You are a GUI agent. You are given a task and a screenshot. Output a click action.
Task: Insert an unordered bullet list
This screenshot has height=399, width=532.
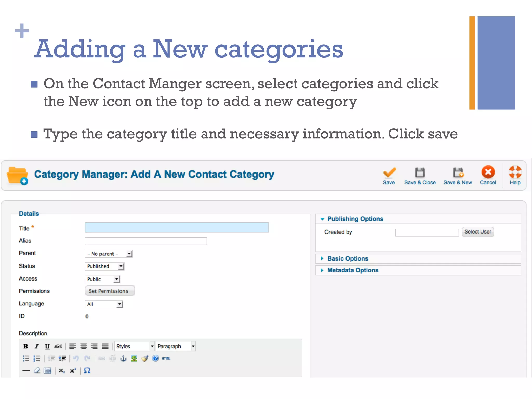pyautogui.click(x=26, y=358)
